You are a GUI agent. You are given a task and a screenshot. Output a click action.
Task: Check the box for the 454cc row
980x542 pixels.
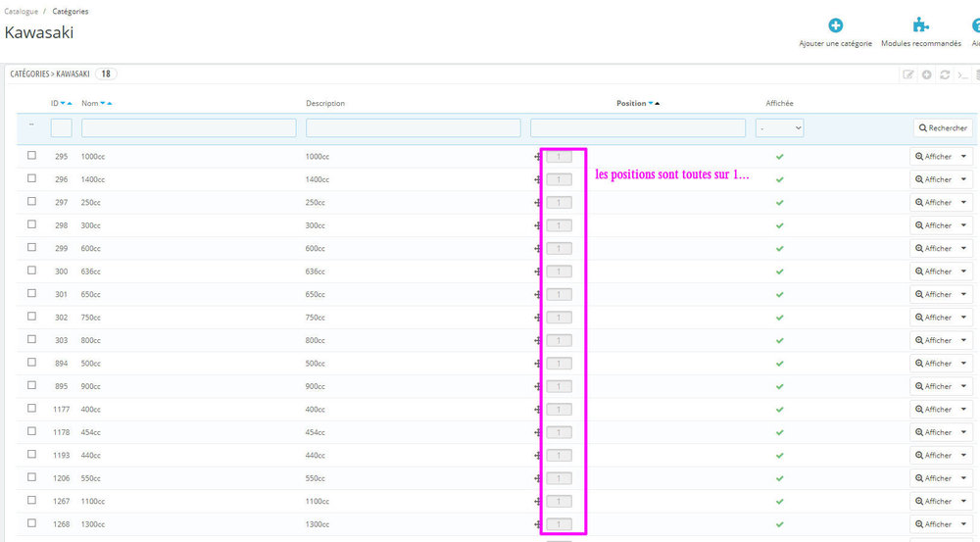(32, 431)
